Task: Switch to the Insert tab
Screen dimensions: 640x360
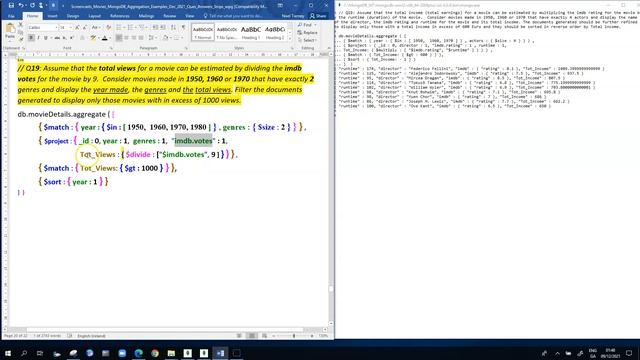Action: click(x=53, y=16)
